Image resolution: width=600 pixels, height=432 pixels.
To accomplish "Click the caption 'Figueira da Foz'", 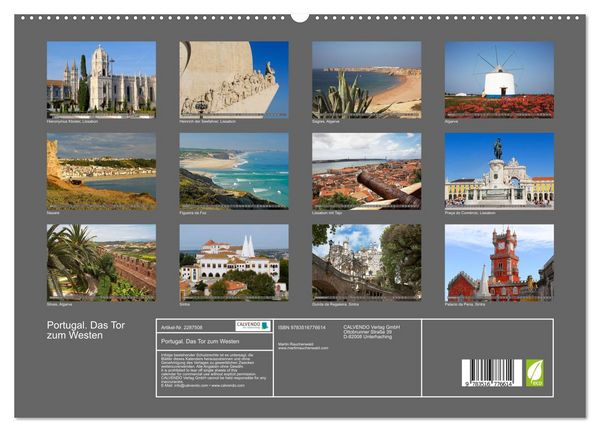I will point(192,213).
